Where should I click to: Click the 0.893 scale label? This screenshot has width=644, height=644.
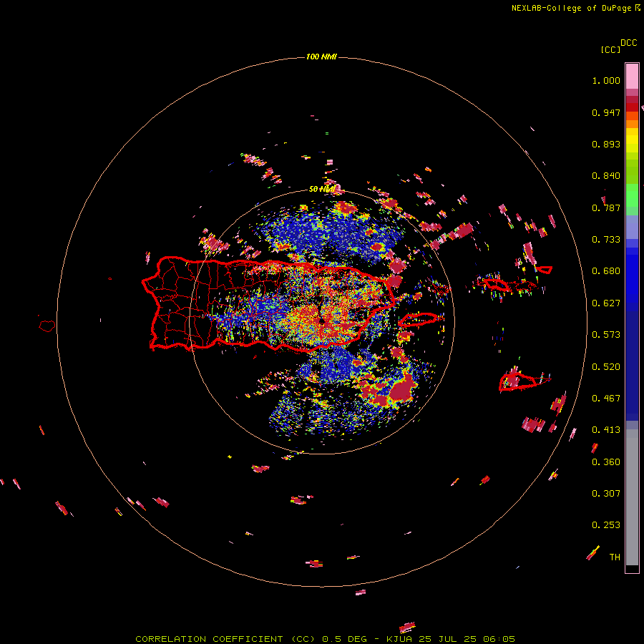(x=606, y=144)
